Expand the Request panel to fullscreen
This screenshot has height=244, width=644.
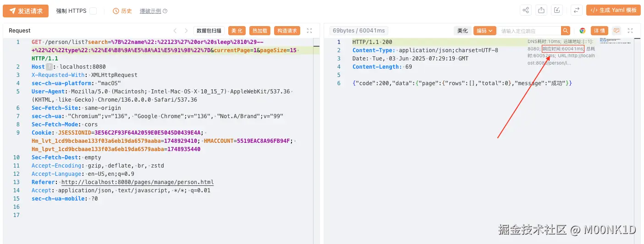[309, 31]
